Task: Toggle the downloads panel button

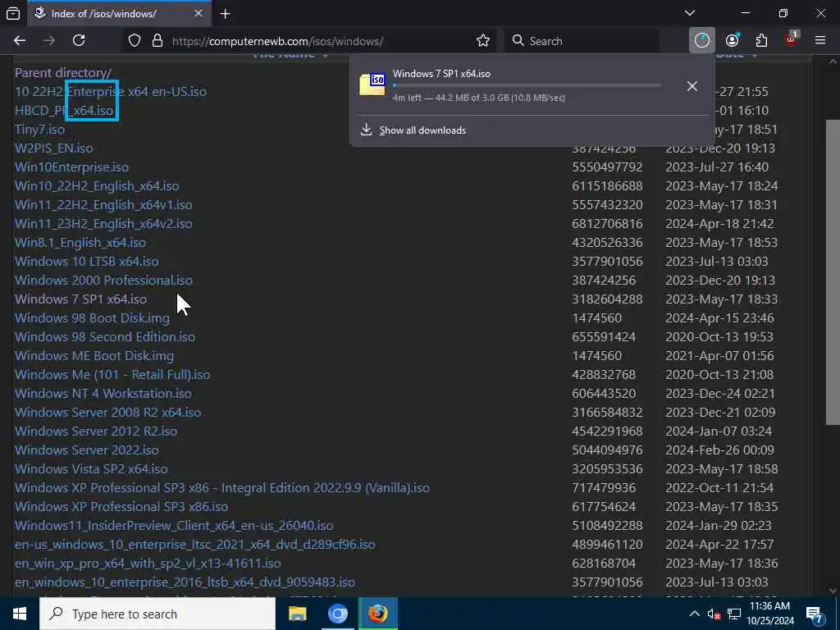Action: [702, 41]
